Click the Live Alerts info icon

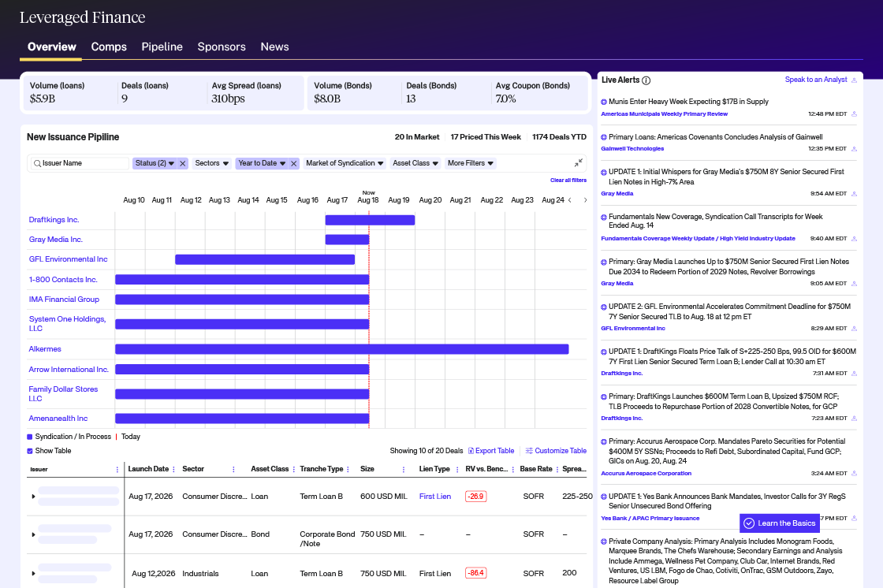pyautogui.click(x=646, y=80)
